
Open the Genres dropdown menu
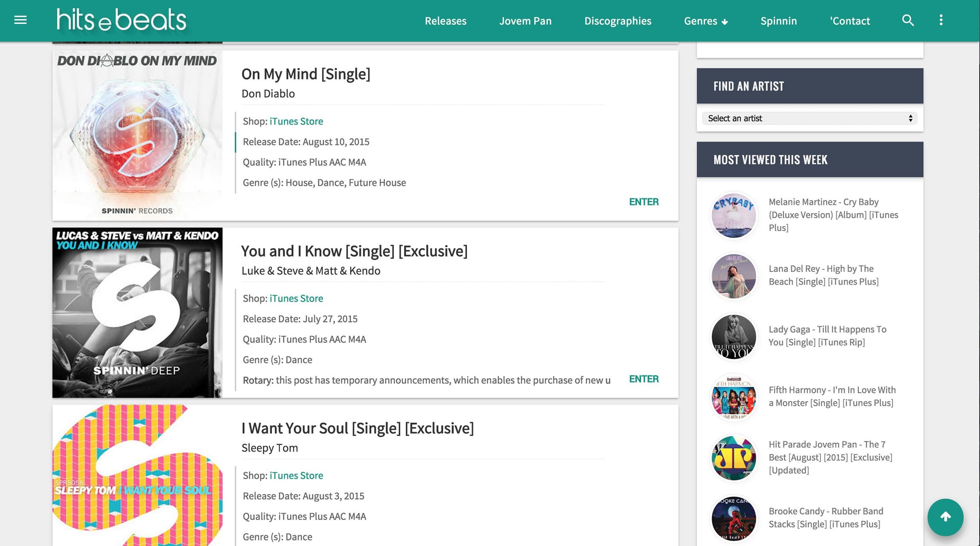point(706,20)
